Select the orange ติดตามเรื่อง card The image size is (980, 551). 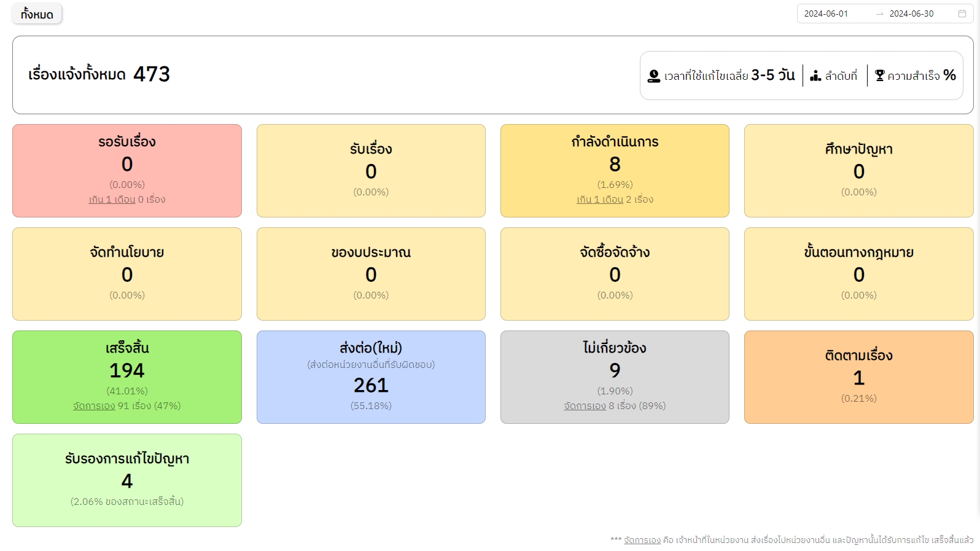click(858, 377)
